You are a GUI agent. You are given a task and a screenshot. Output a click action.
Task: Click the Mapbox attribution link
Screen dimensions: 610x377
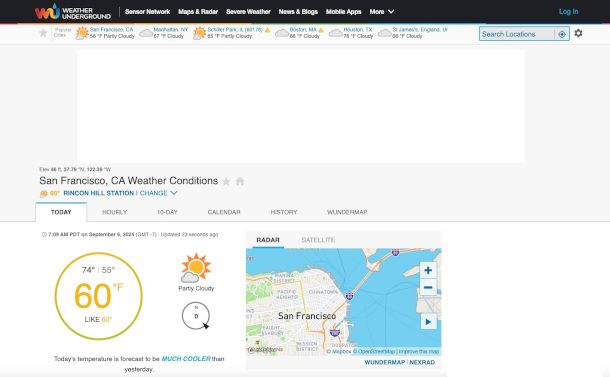[339, 351]
